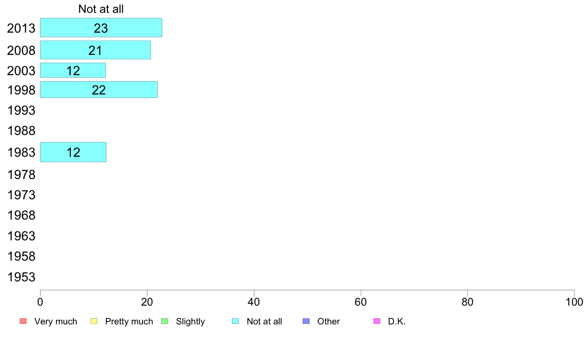Click the yellow Pretty much legend swatch
Screen dimensions: 588x364
pos(94,321)
